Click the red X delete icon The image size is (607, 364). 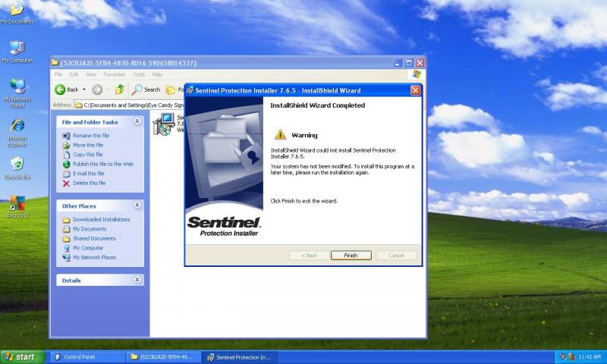[x=66, y=184]
